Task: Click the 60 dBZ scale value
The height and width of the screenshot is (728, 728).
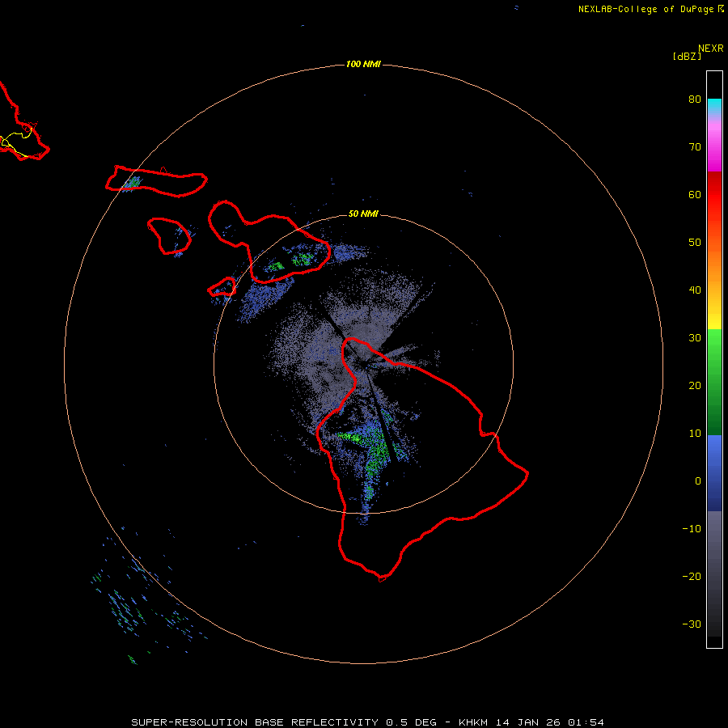Action: 695,194
